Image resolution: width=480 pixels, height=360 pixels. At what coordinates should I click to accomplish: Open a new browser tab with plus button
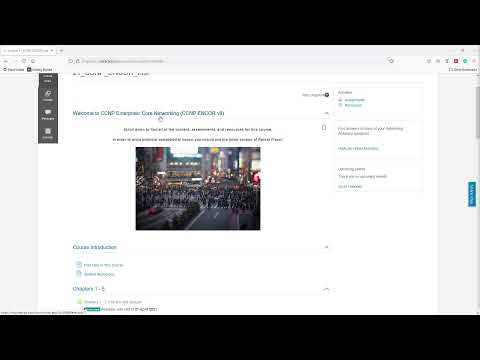tap(61, 51)
